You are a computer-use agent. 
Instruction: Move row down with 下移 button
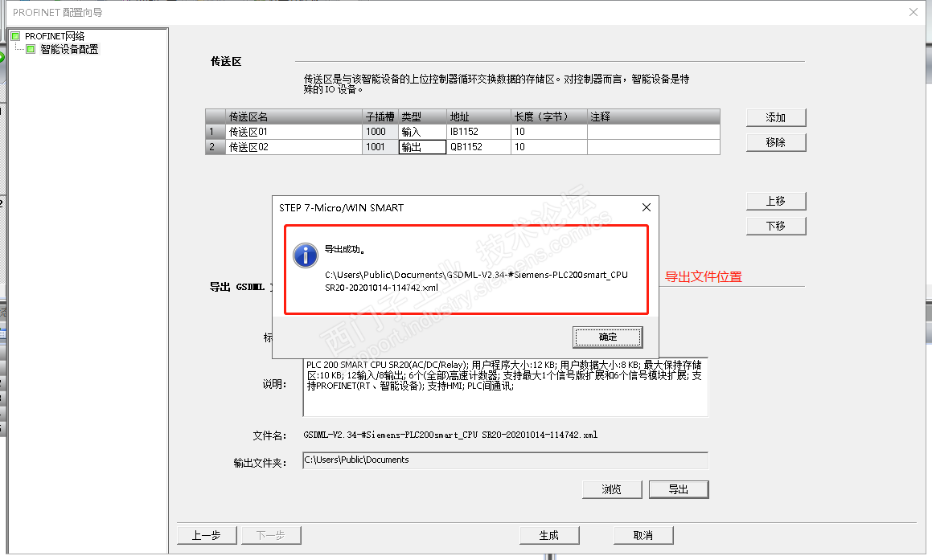[776, 227]
